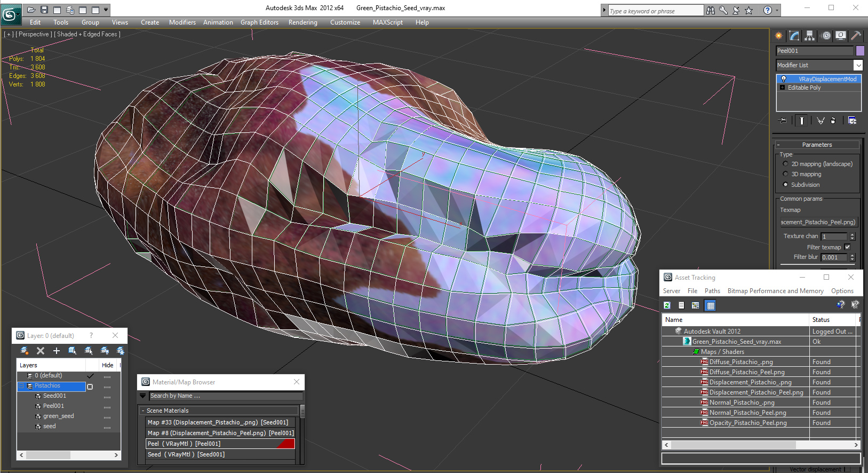Select Subdivision radio button
The width and height of the screenshot is (868, 473).
pos(785,185)
